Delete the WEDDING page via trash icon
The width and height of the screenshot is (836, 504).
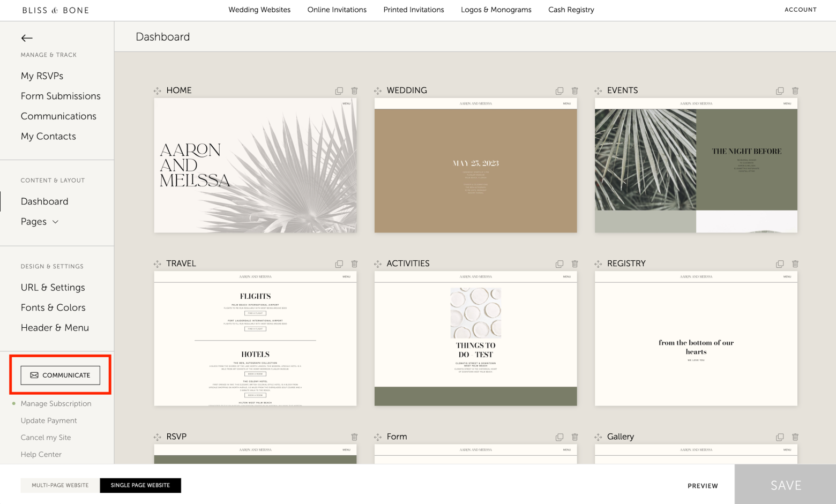[x=574, y=91]
